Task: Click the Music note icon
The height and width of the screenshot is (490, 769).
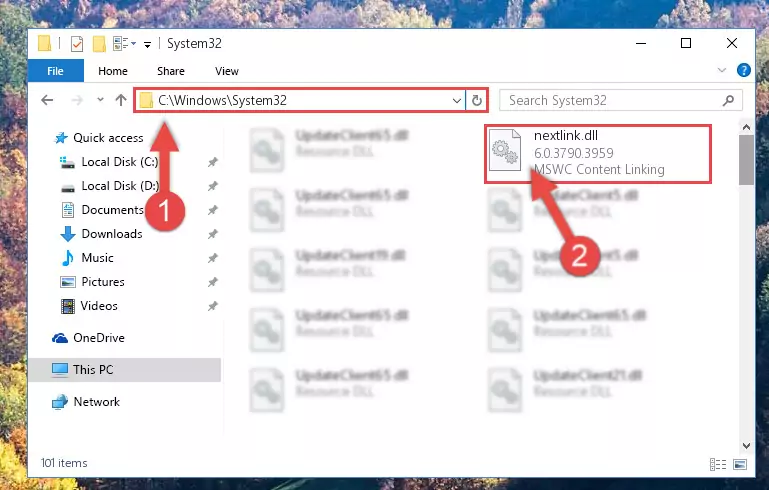Action: [x=68, y=258]
